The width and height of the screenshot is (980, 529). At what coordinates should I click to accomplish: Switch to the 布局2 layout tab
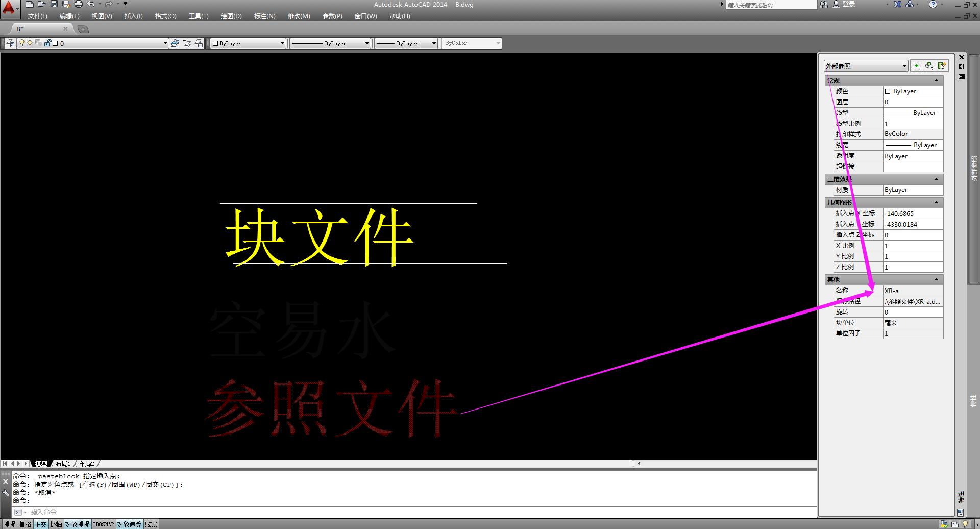(86, 464)
